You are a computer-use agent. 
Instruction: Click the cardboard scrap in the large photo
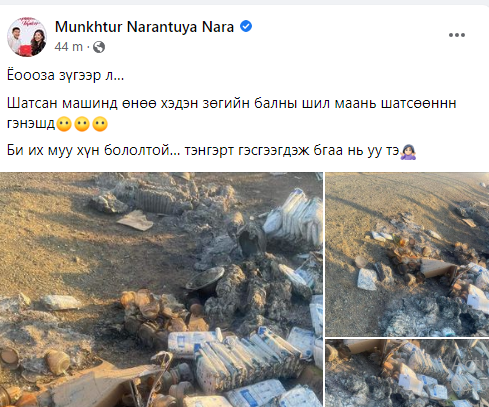coord(135,221)
